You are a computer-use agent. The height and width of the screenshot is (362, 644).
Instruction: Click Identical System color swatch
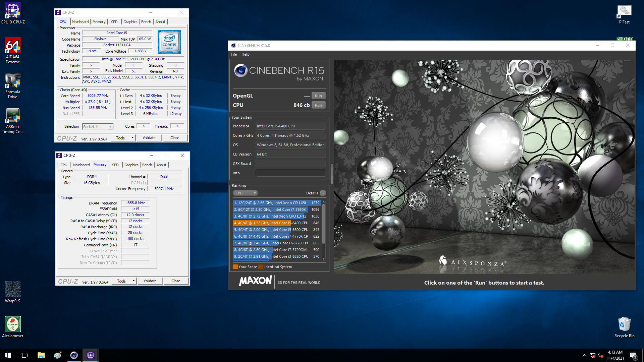[x=261, y=267]
